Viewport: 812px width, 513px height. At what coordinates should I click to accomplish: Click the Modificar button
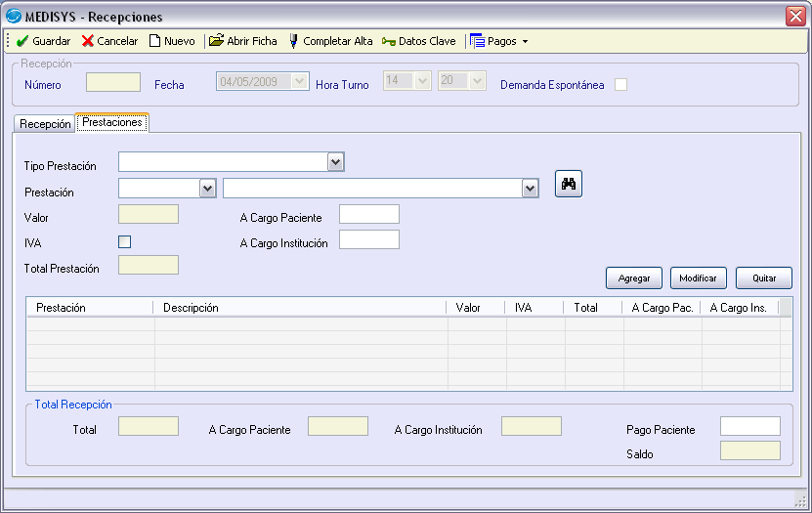[698, 278]
